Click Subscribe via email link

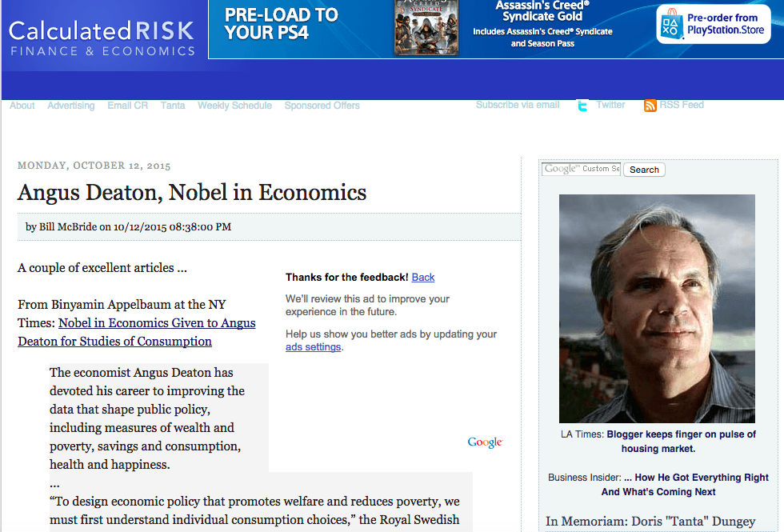pos(518,105)
